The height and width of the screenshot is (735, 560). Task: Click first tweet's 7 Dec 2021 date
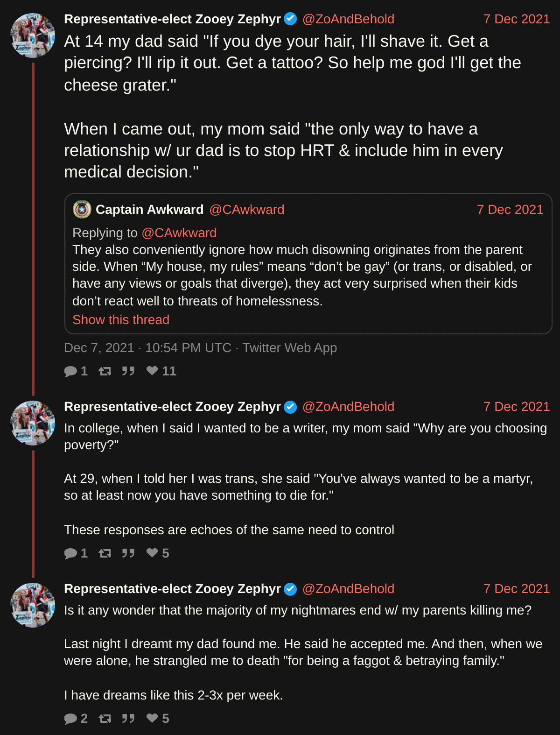517,19
